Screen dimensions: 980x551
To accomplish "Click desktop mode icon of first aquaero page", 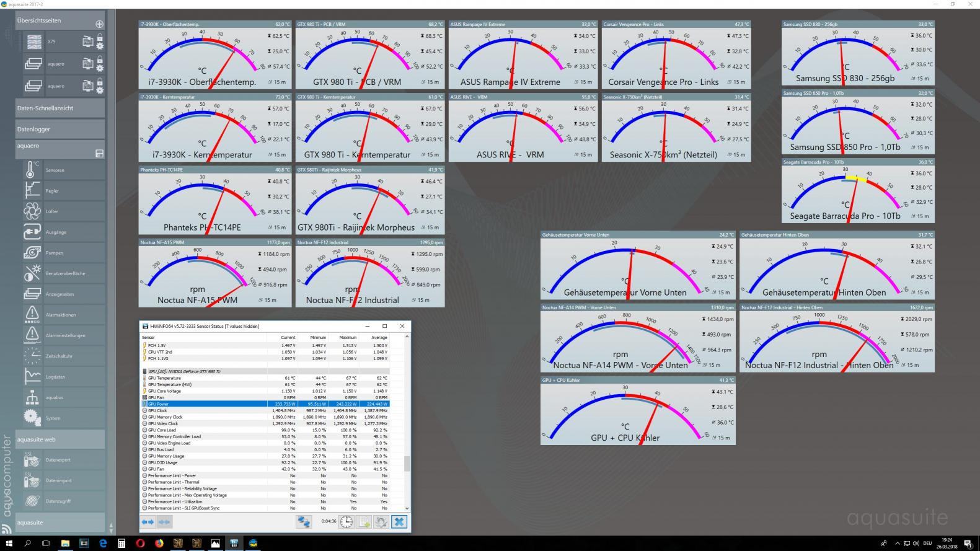I will click(x=88, y=64).
